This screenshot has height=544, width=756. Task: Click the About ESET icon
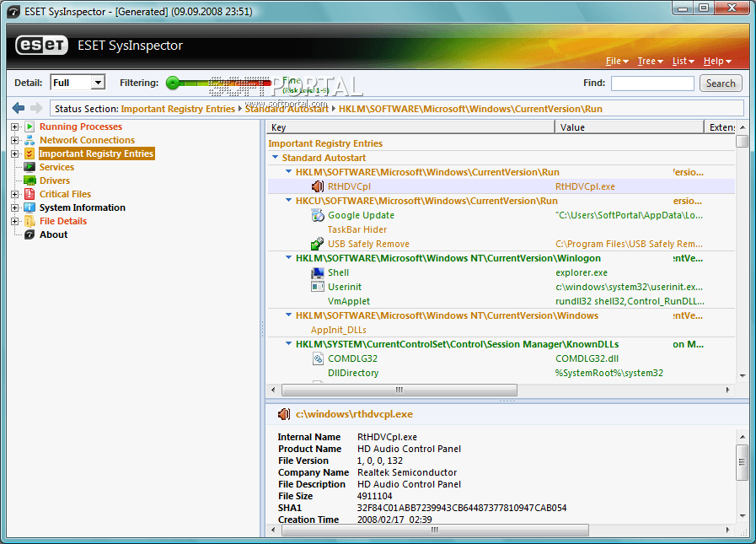point(29,234)
